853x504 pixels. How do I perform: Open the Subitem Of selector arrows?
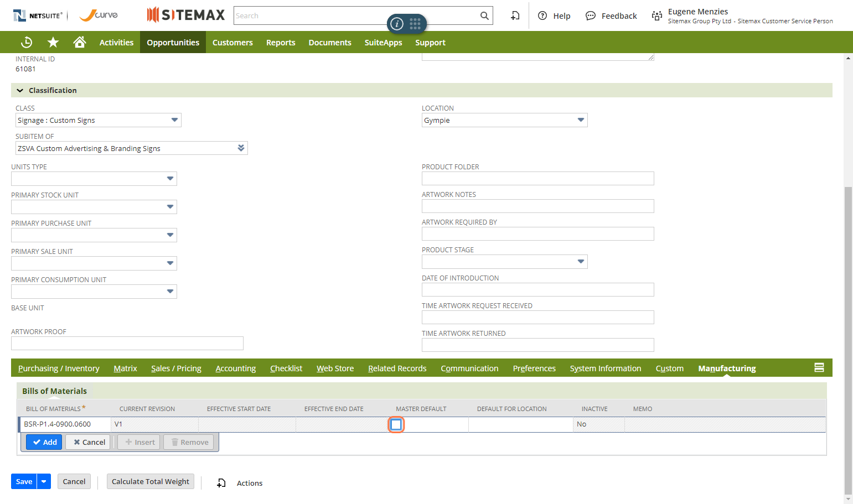pyautogui.click(x=241, y=148)
